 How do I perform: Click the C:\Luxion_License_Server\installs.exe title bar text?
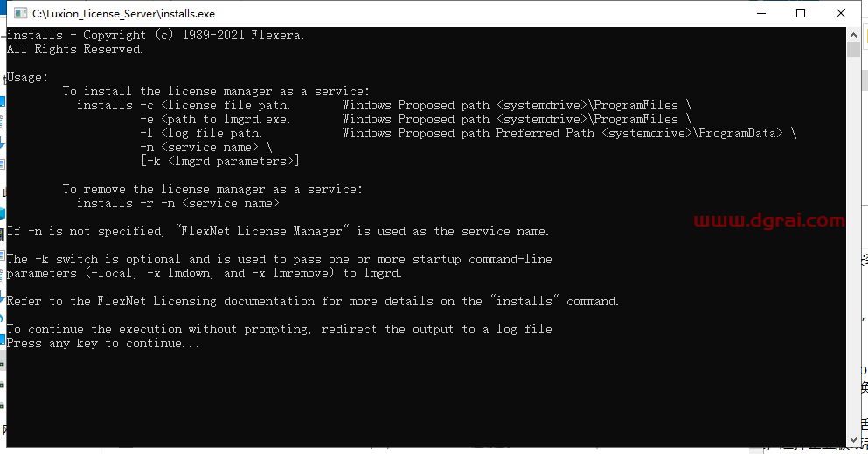tap(123, 14)
